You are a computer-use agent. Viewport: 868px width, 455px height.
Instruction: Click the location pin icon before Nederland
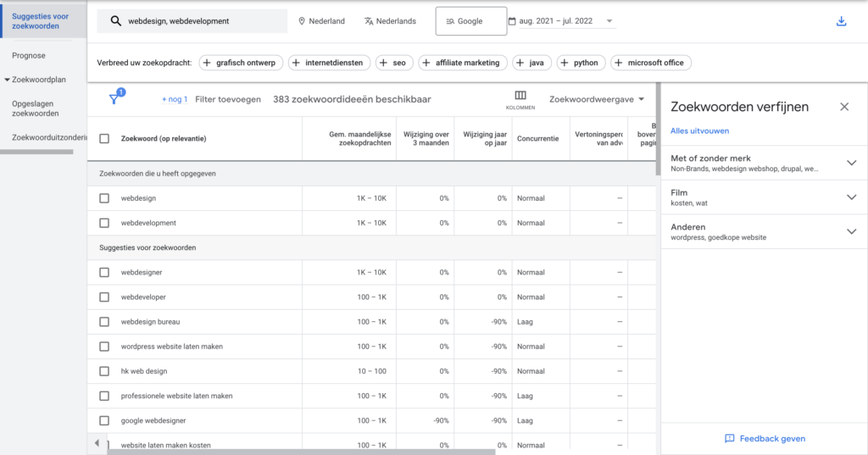302,21
